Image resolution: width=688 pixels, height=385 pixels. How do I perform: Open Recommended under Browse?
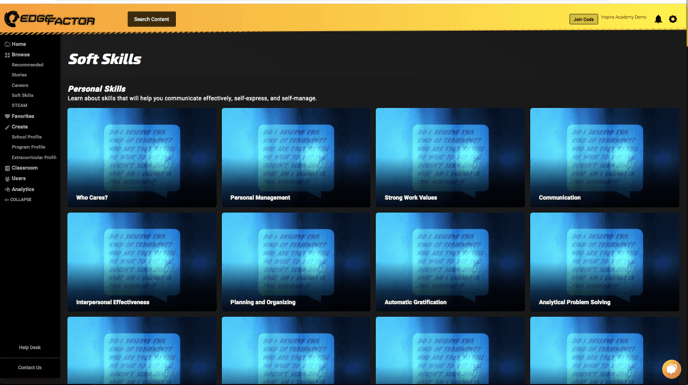27,65
